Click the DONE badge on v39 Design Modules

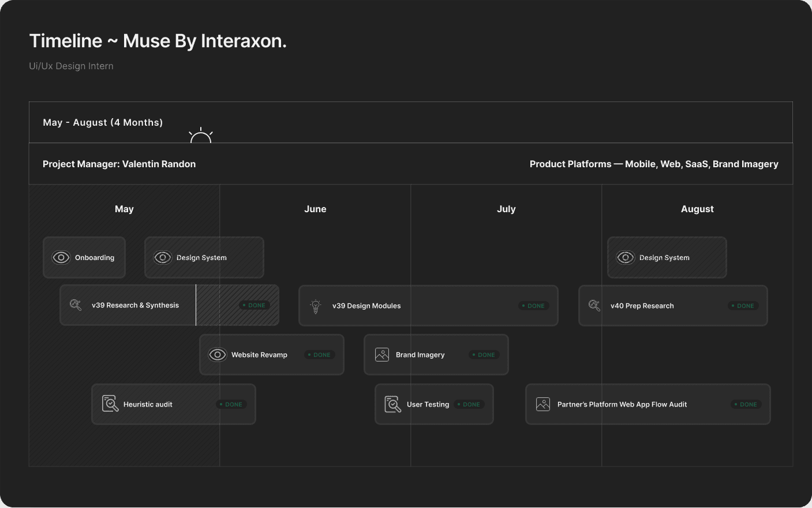coord(533,306)
